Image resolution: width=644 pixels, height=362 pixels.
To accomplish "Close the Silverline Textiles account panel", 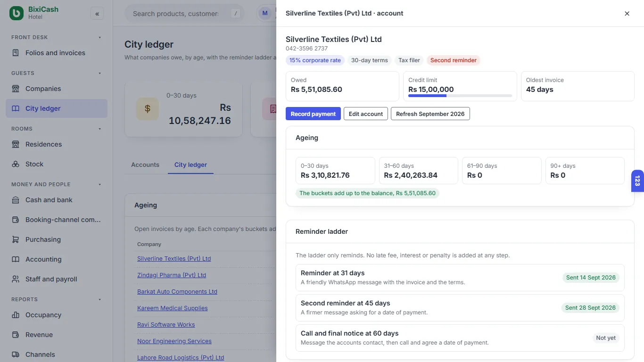I will point(627,14).
